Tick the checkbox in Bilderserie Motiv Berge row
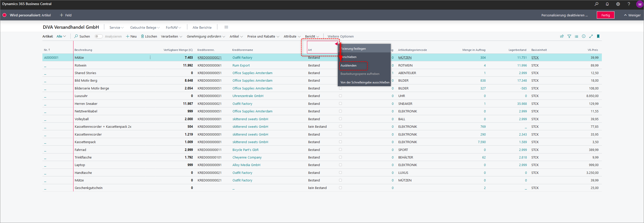This screenshot has height=223, width=644. (x=340, y=88)
